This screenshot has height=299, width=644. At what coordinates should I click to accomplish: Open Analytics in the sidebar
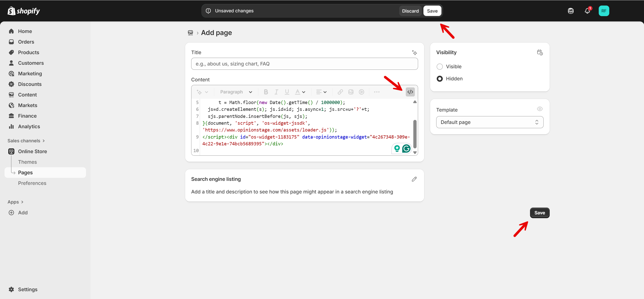[x=45, y=126]
